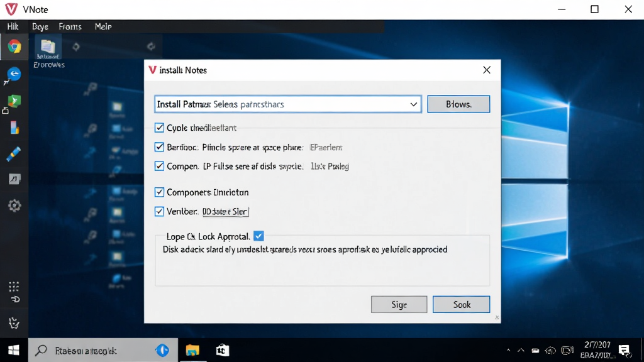The width and height of the screenshot is (644, 362).
Task: Open the green app icon in the sidebar
Action: point(14,101)
